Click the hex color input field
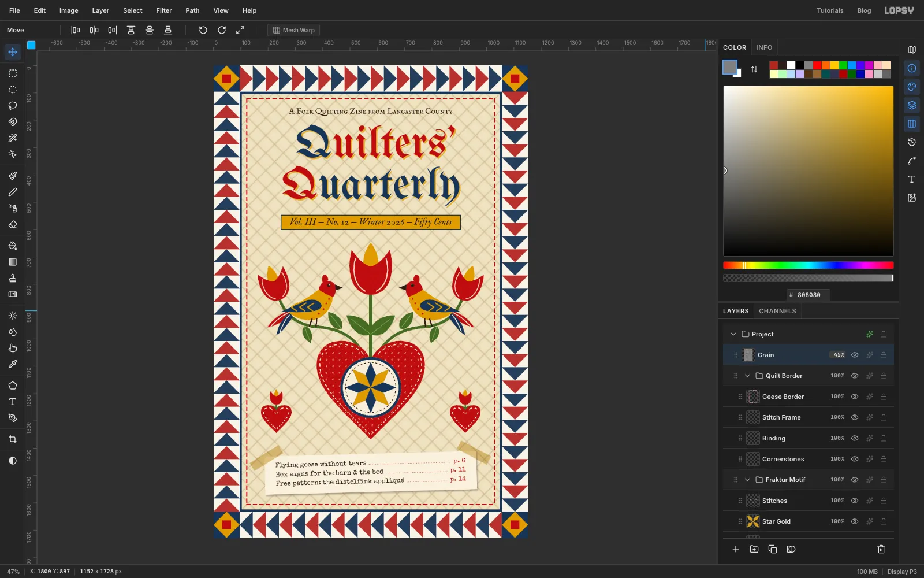The height and width of the screenshot is (578, 924). coord(808,295)
